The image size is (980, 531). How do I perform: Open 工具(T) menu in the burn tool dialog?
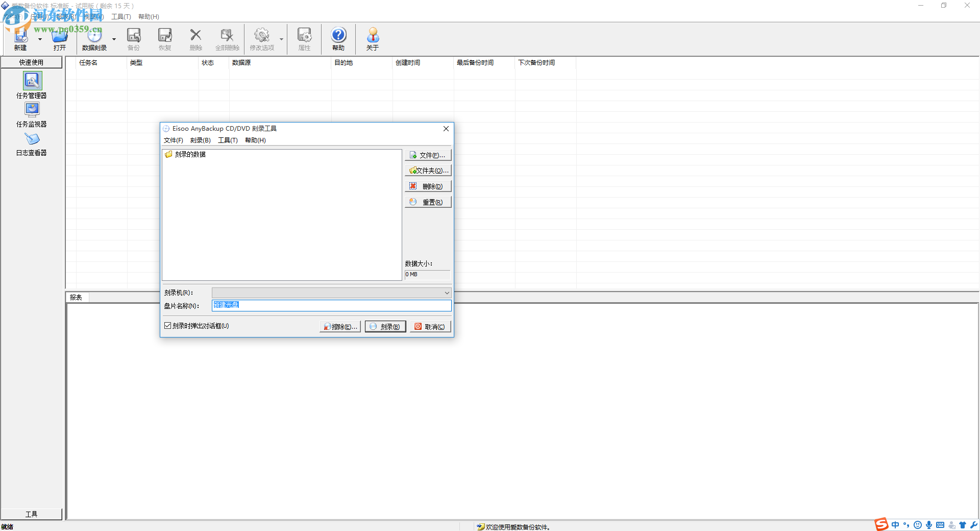[228, 140]
